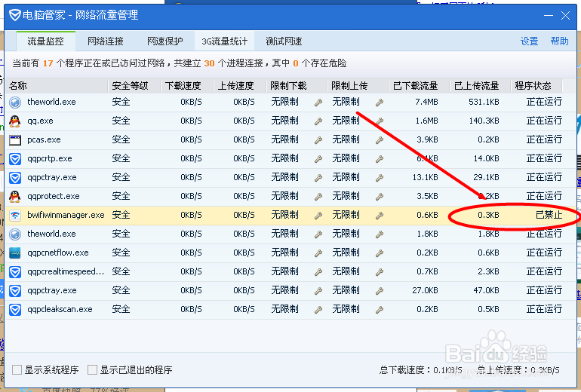
Task: Set the download limit wrench for bwifiwinmanager.exe
Action: coord(318,216)
